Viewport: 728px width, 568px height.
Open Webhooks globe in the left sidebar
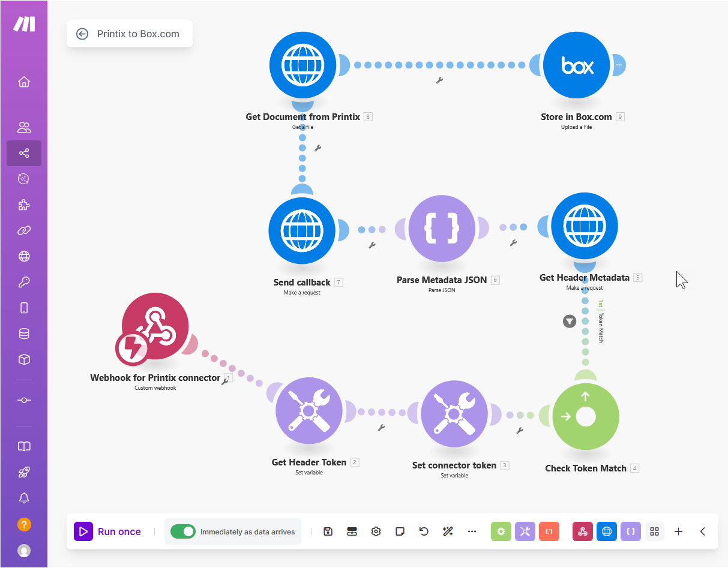tap(24, 256)
